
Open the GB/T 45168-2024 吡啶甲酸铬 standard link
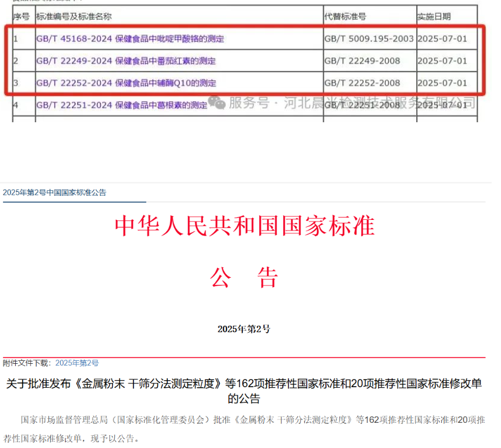[x=130, y=39]
